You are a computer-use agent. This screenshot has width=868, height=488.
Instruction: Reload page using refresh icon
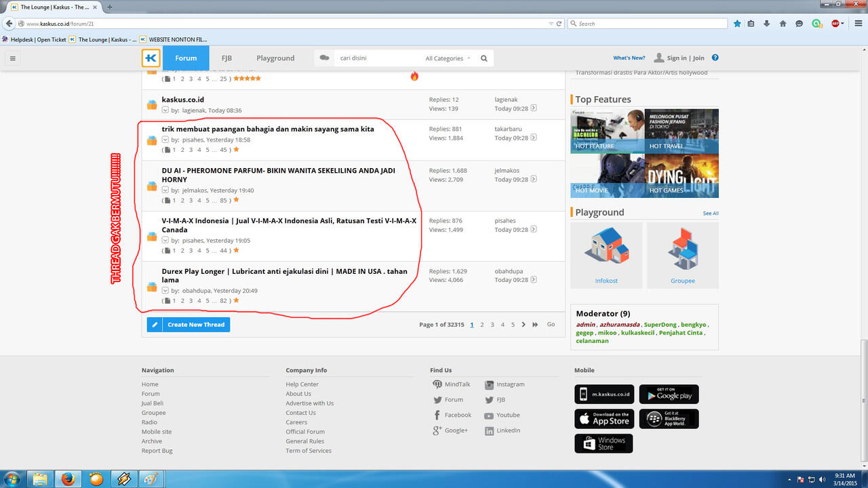[559, 23]
